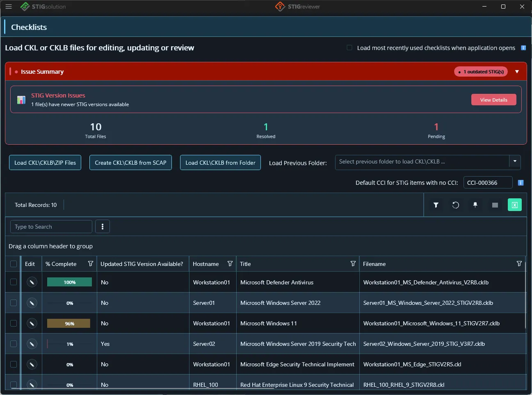Click the 1 outdated STIG(s) badge
The image size is (532, 395).
click(481, 72)
